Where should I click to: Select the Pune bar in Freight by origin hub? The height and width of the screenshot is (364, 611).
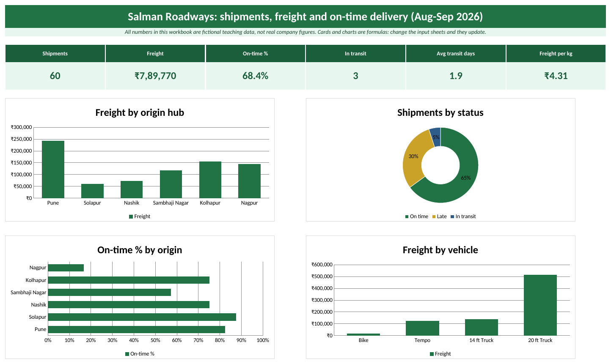tap(53, 169)
